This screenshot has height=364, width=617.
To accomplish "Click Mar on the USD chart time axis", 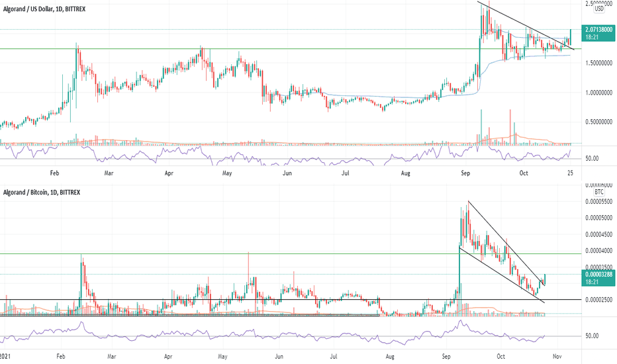I will coord(109,173).
